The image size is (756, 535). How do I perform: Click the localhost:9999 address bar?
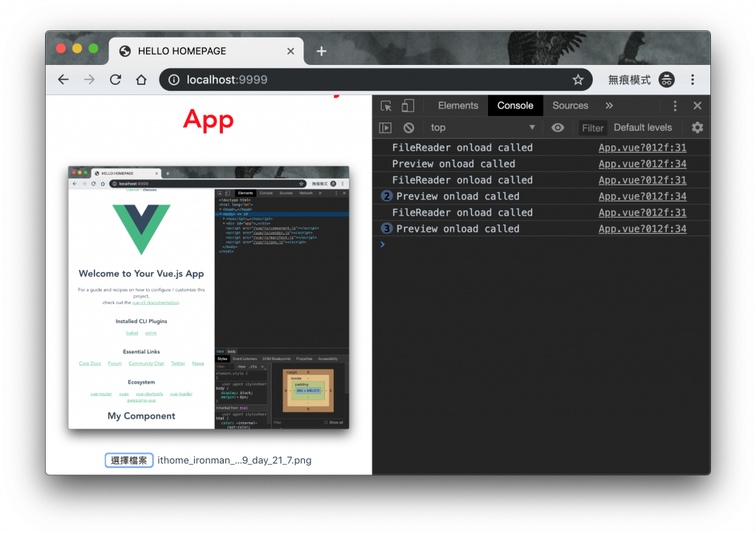tap(376, 80)
